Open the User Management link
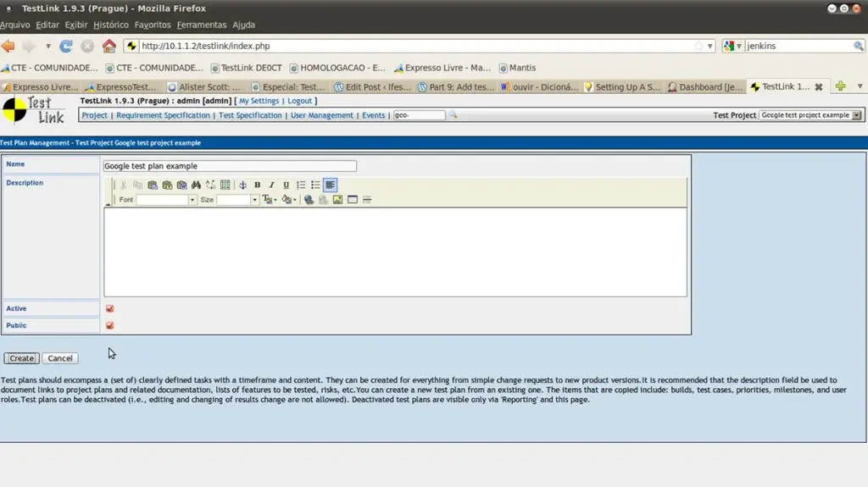Viewport: 868px width, 487px height. pos(321,115)
